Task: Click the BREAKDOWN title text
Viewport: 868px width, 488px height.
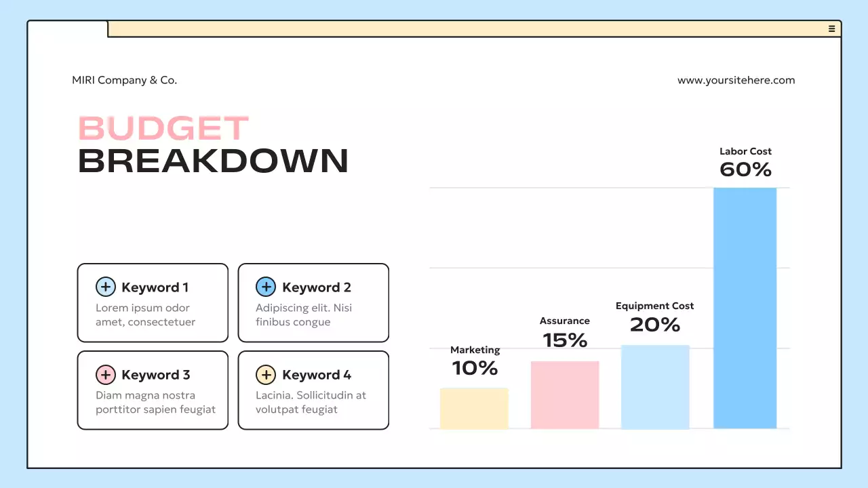Action: 213,161
